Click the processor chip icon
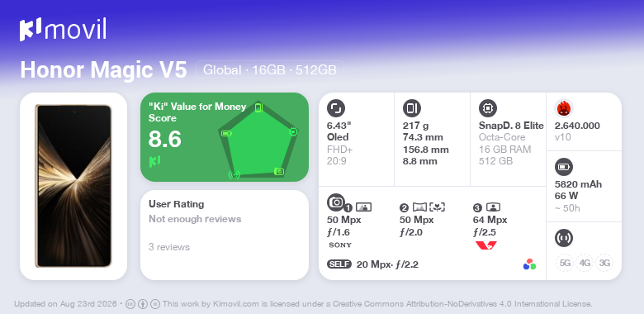 coord(488,108)
